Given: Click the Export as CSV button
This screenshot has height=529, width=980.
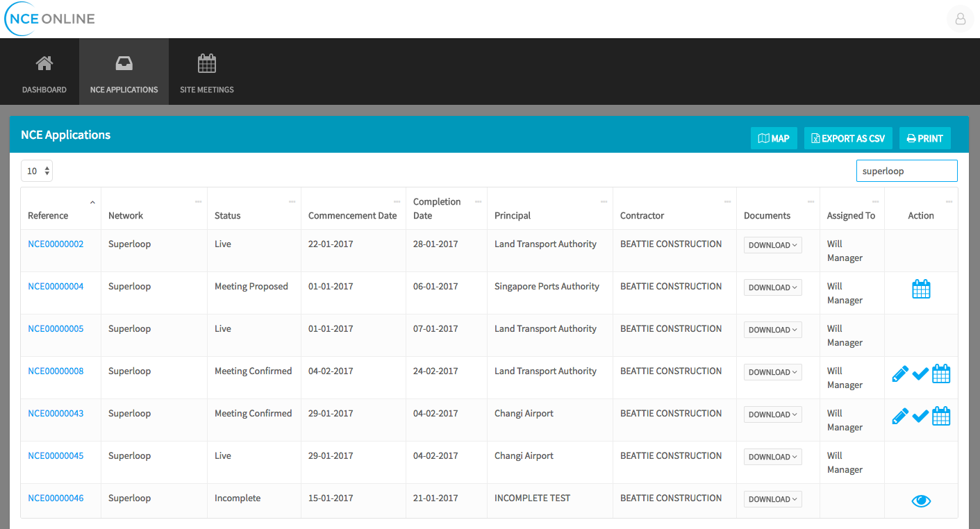Looking at the screenshot, I should (x=847, y=138).
